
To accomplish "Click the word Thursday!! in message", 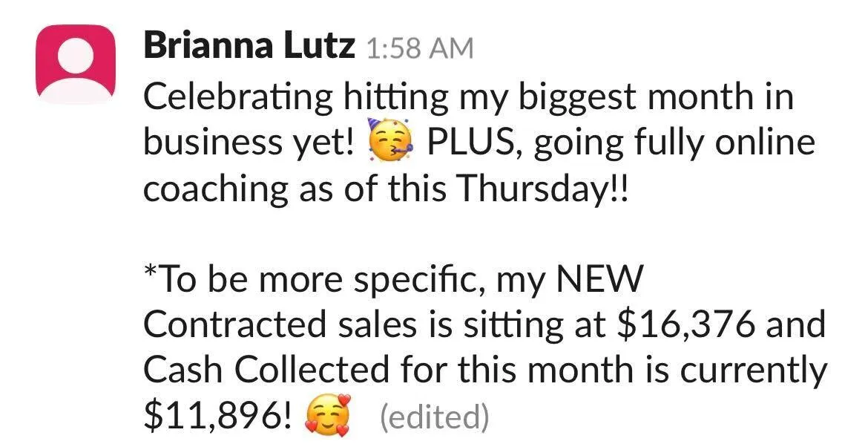I will tap(545, 188).
